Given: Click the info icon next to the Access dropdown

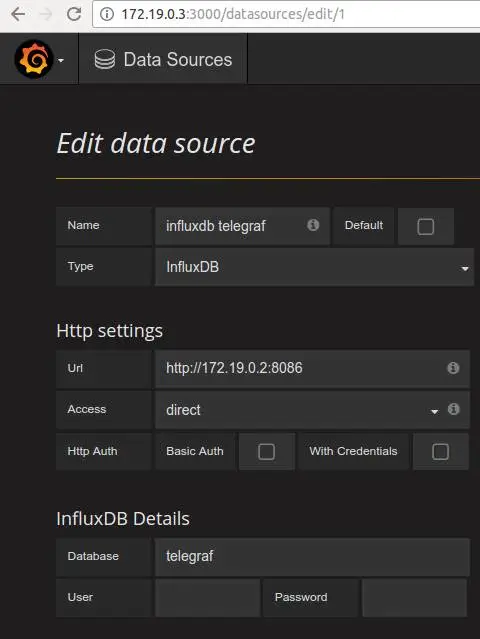Looking at the screenshot, I should tap(454, 409).
